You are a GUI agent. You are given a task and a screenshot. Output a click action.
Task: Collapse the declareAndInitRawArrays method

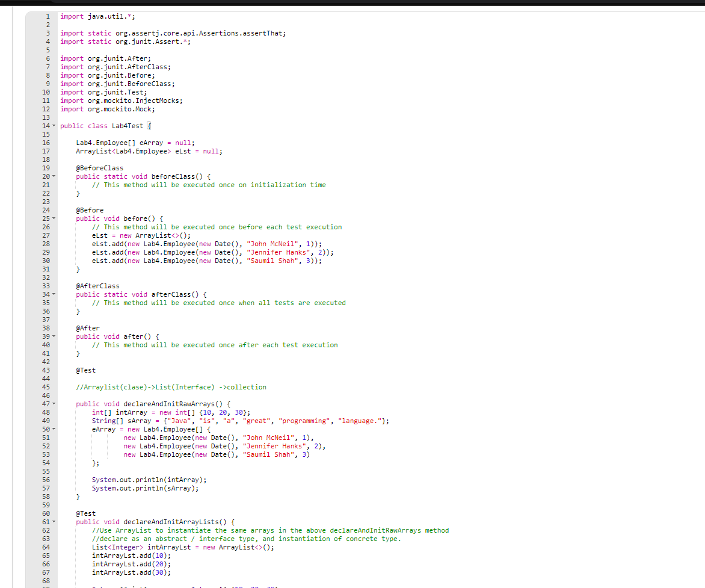coord(53,404)
